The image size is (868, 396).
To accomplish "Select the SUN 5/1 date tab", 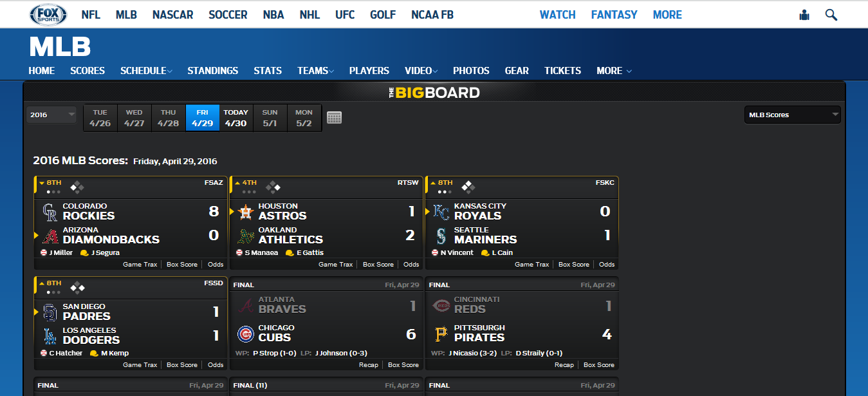I will [x=270, y=118].
